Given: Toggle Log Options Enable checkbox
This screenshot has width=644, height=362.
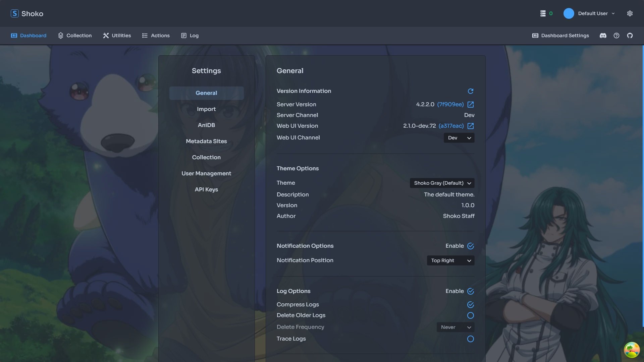Looking at the screenshot, I should [471, 291].
